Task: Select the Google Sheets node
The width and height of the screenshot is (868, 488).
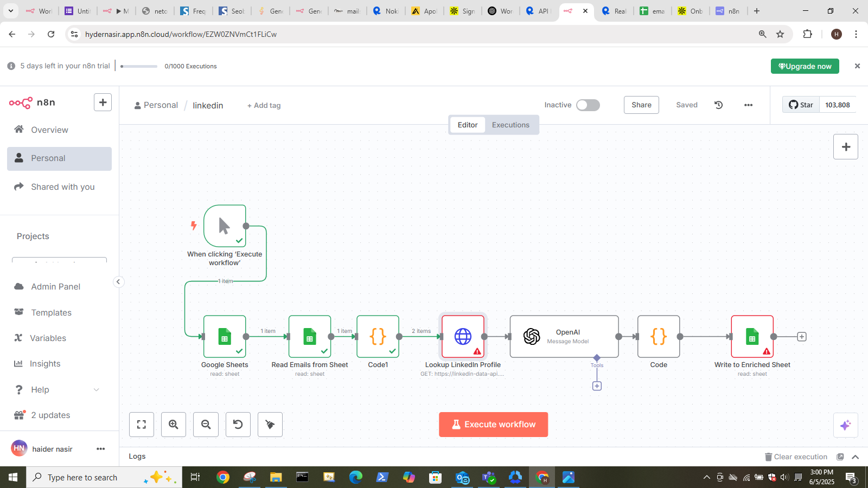Action: (225, 337)
